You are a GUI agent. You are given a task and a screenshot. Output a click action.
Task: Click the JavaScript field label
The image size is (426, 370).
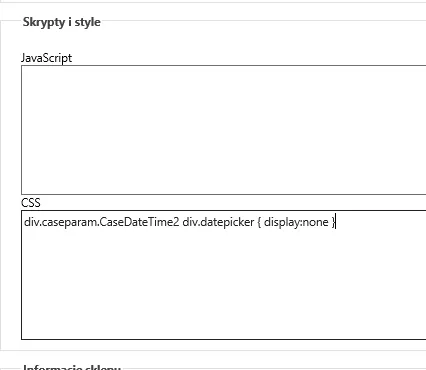coord(46,58)
